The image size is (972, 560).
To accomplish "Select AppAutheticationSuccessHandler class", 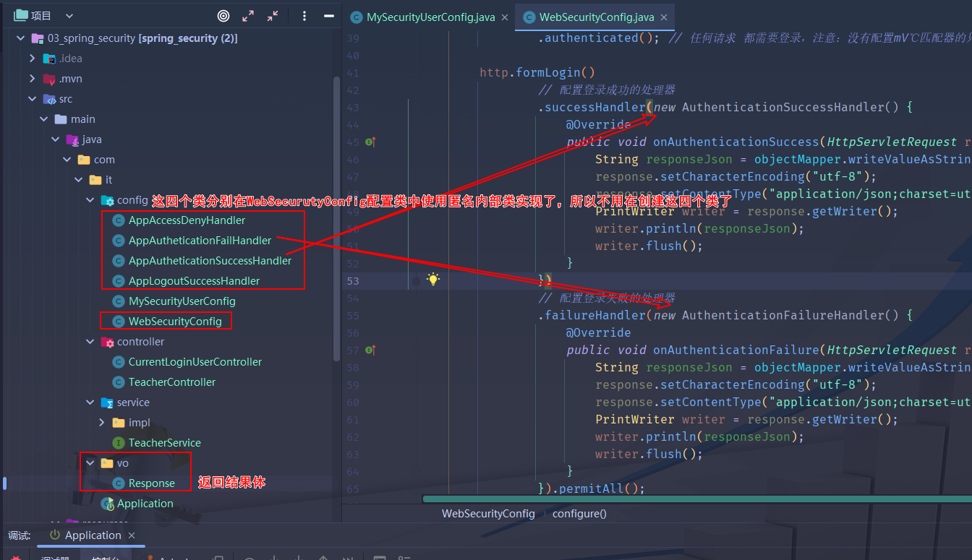I will coord(210,261).
